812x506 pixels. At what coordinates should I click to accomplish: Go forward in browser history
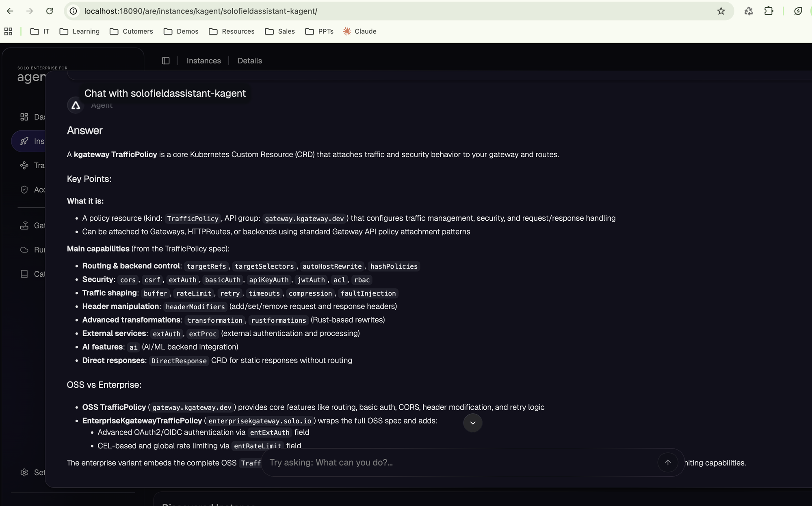tap(30, 11)
